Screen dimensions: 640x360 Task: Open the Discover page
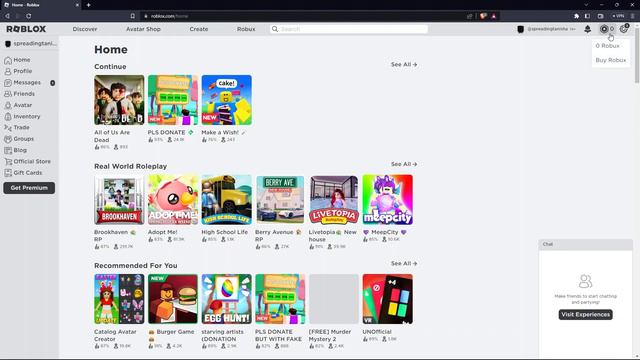(85, 29)
